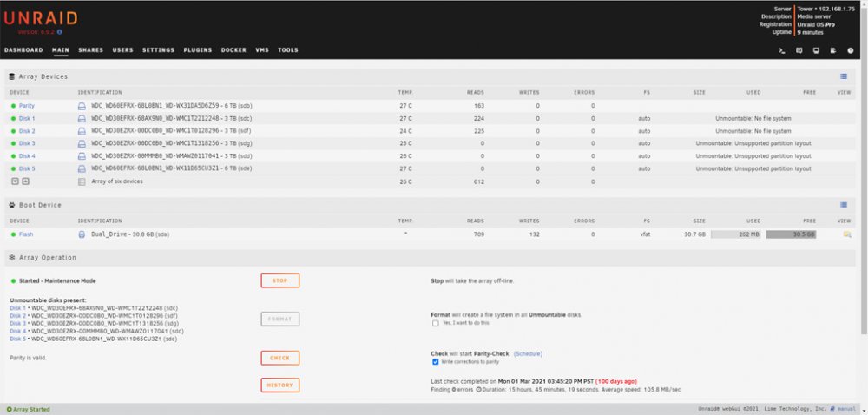Click the 'Parity is valid.' text
This screenshot has height=415, width=868.
click(x=29, y=358)
